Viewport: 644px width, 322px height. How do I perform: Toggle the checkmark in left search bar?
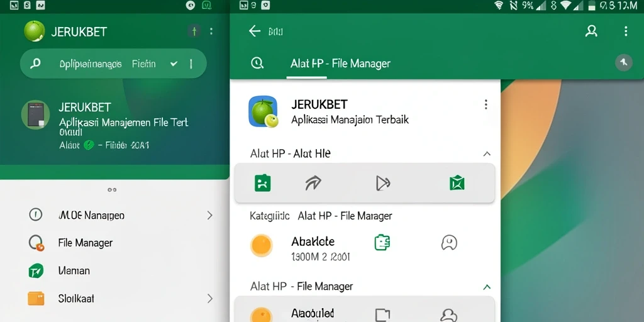[x=174, y=64]
